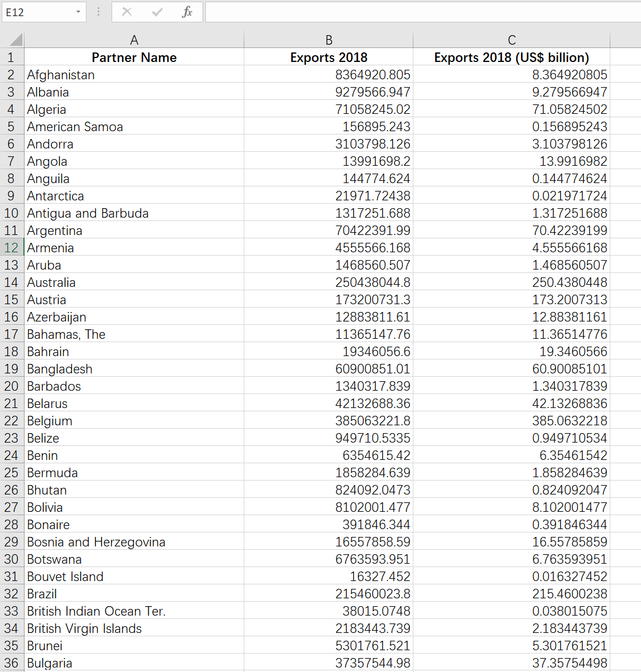Screen dimensions: 641x672
Task: Click the value 385063221.8
Action: coord(373,420)
